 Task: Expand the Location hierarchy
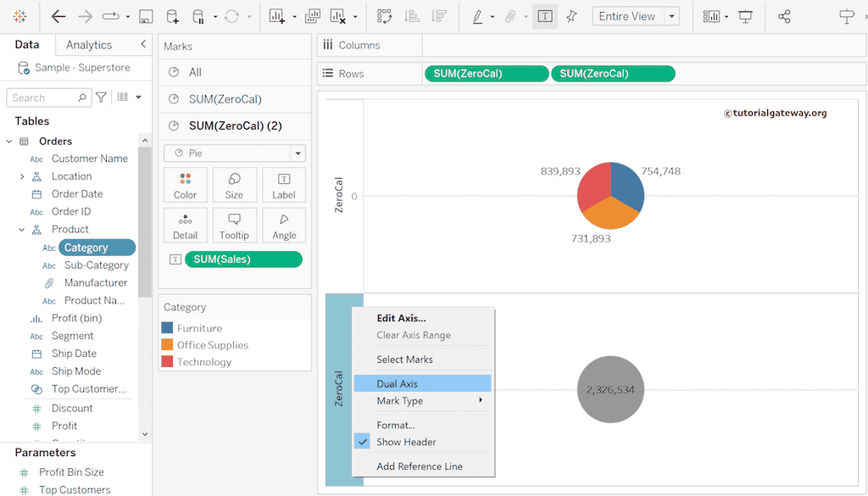point(22,176)
